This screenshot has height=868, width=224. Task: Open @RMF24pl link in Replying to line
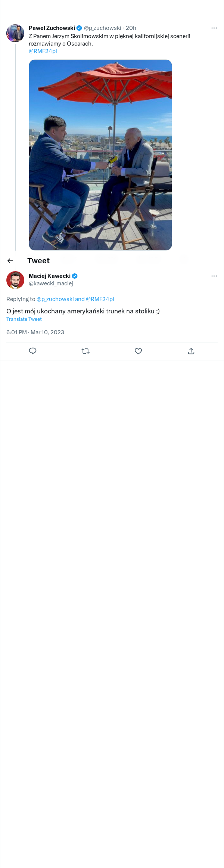(100, 299)
